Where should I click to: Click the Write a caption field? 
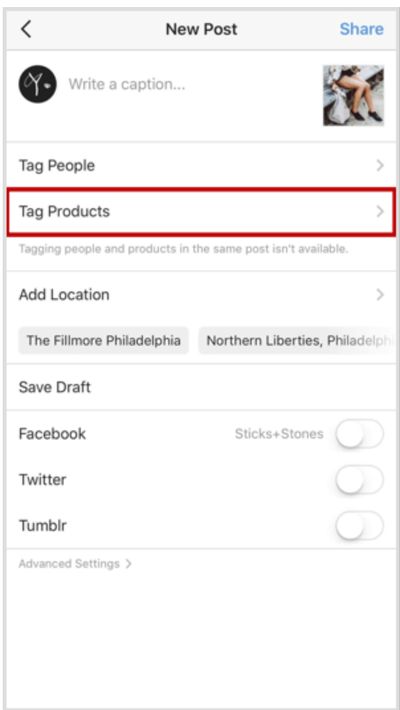tap(190, 84)
